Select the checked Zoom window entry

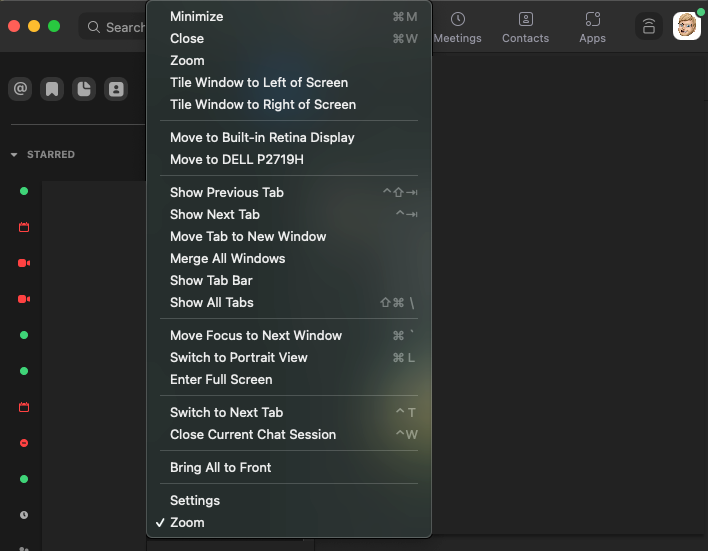pos(187,522)
